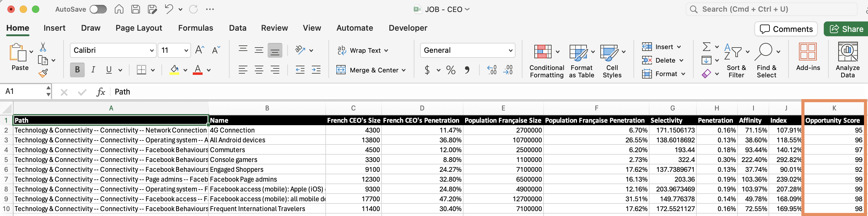Decrease indent of cell content

click(300, 70)
